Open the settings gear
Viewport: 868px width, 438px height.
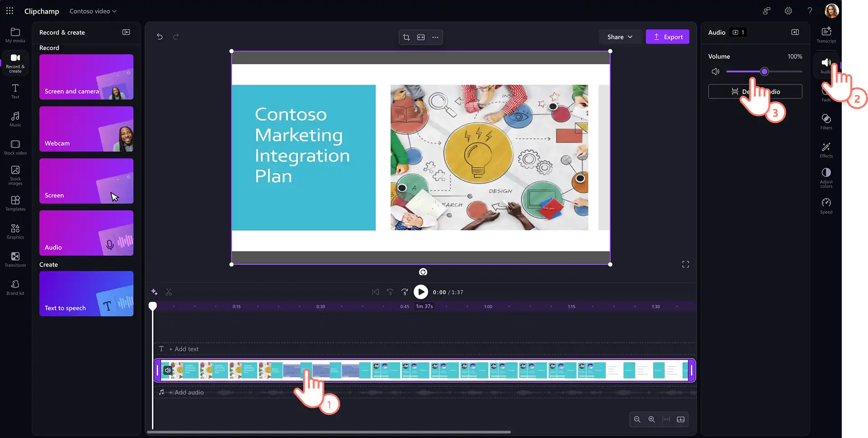point(788,11)
